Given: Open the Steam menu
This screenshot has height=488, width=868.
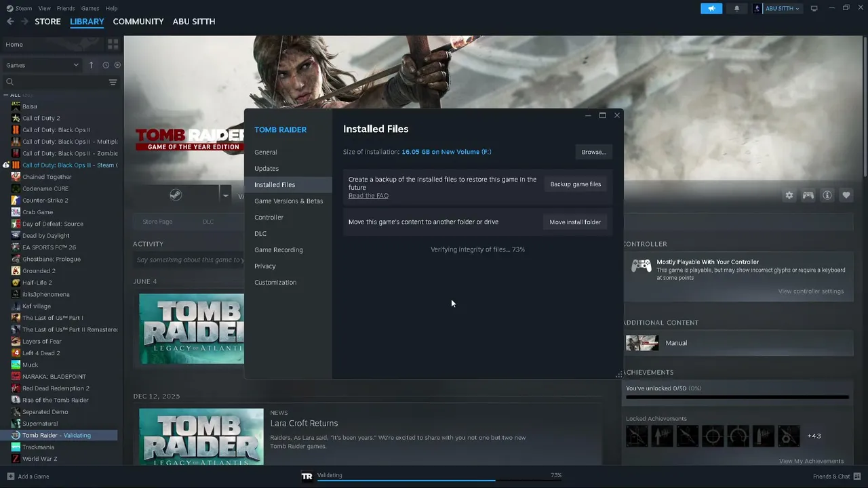Looking at the screenshot, I should 24,8.
